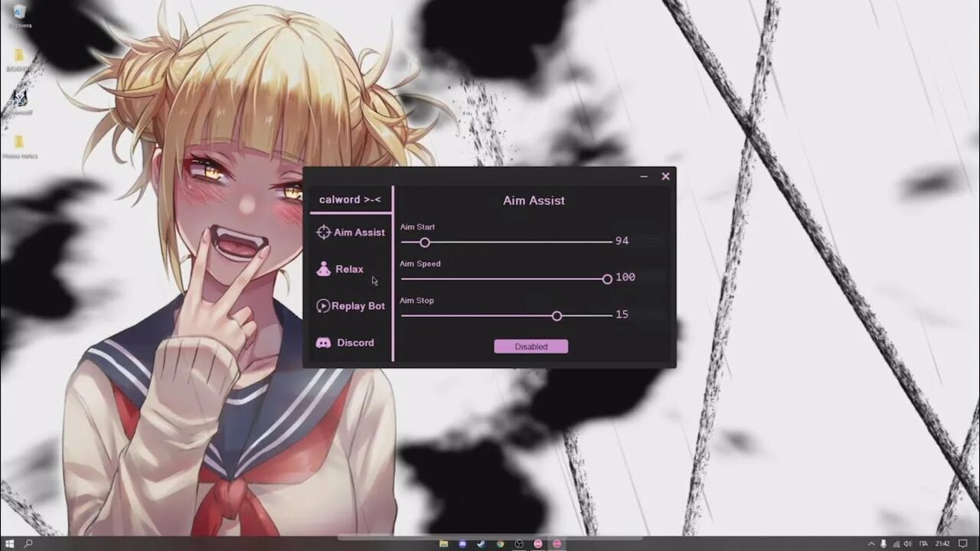
Task: Select the cat-face application desktop shortcut
Action: coord(19,102)
